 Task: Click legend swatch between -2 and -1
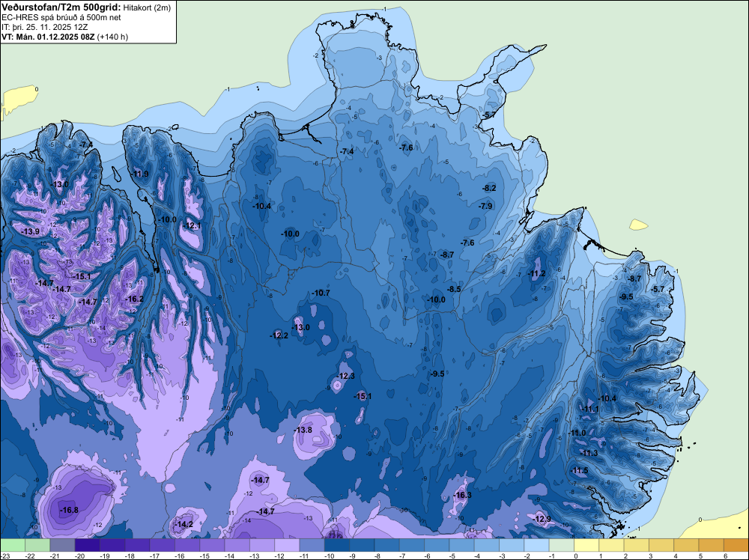[536, 545]
